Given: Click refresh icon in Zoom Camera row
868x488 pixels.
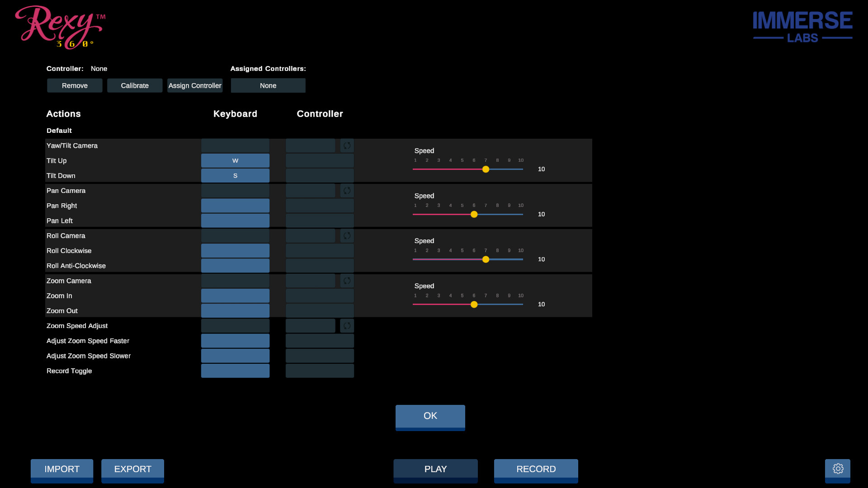Looking at the screenshot, I should (x=347, y=281).
